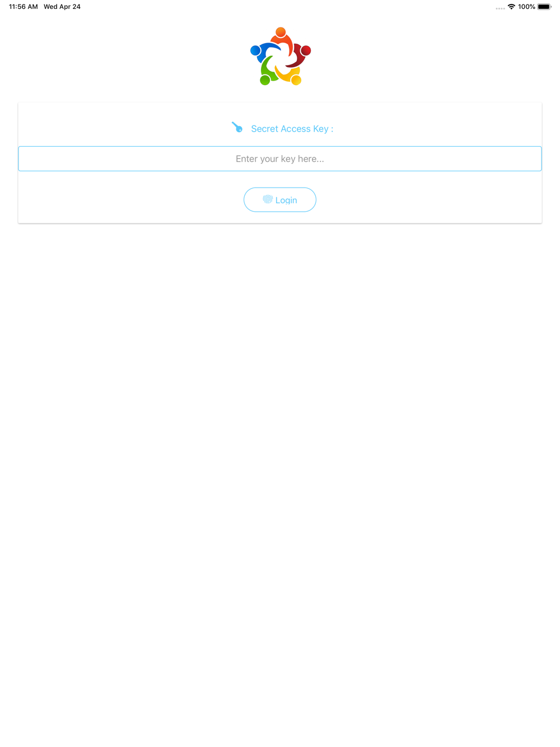The height and width of the screenshot is (747, 560).
Task: Tap the Login text label
Action: point(286,200)
